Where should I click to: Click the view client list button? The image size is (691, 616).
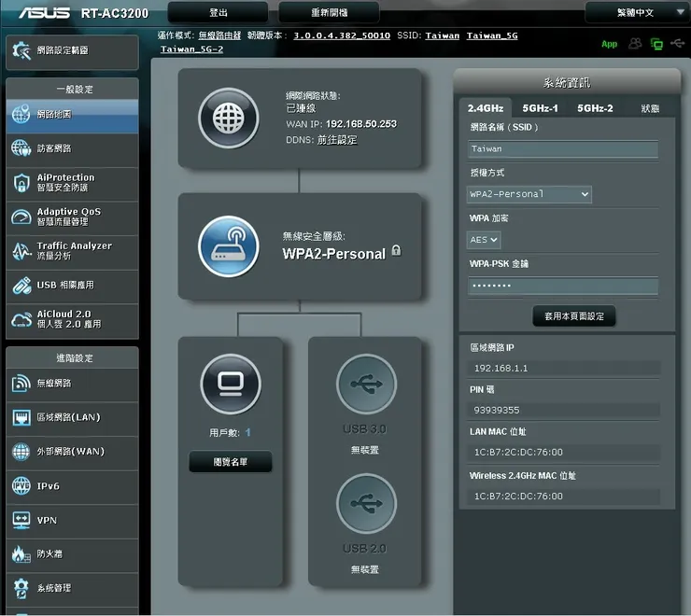(x=231, y=462)
